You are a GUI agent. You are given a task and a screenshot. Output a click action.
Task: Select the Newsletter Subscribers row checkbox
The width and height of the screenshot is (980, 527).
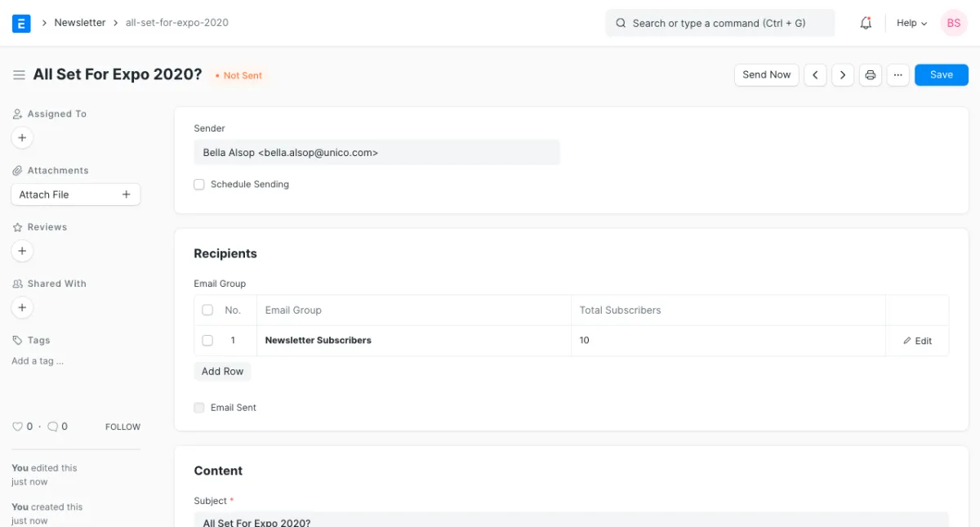[207, 341]
